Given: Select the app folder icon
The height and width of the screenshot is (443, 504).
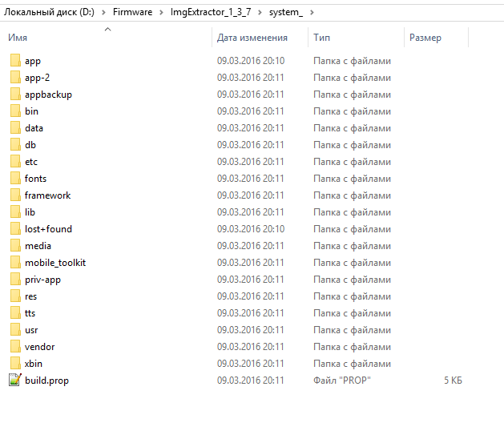Looking at the screenshot, I should [x=15, y=60].
